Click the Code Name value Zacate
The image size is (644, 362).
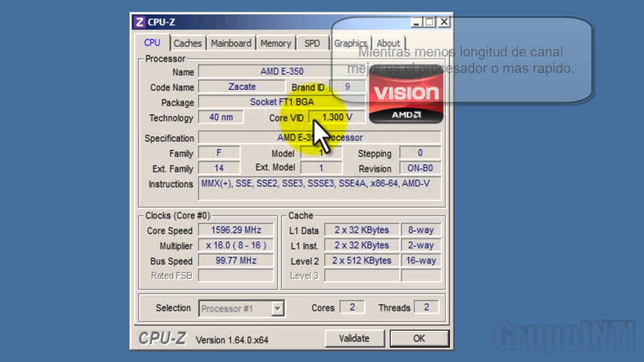[242, 86]
